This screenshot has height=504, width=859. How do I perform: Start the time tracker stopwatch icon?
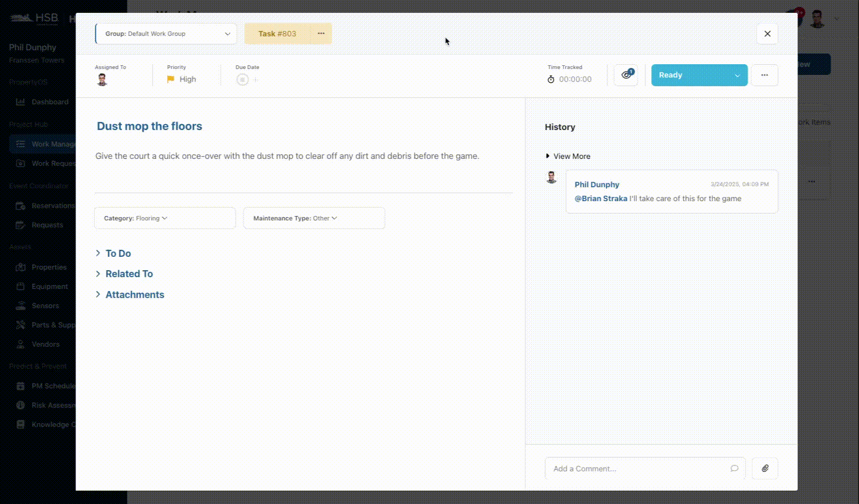pos(551,79)
